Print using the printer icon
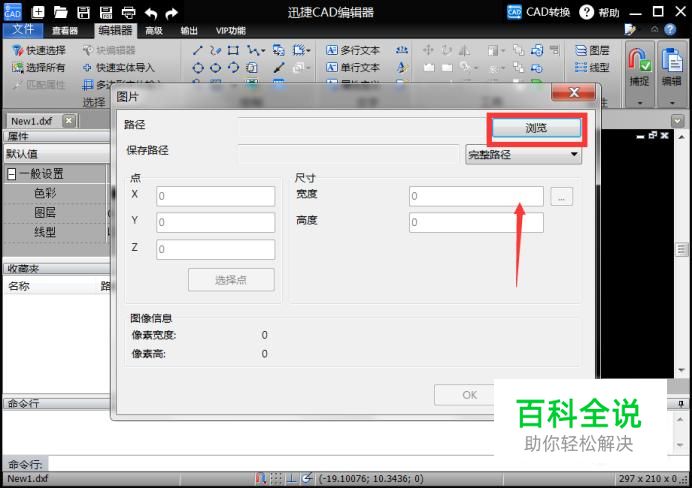 (x=128, y=12)
